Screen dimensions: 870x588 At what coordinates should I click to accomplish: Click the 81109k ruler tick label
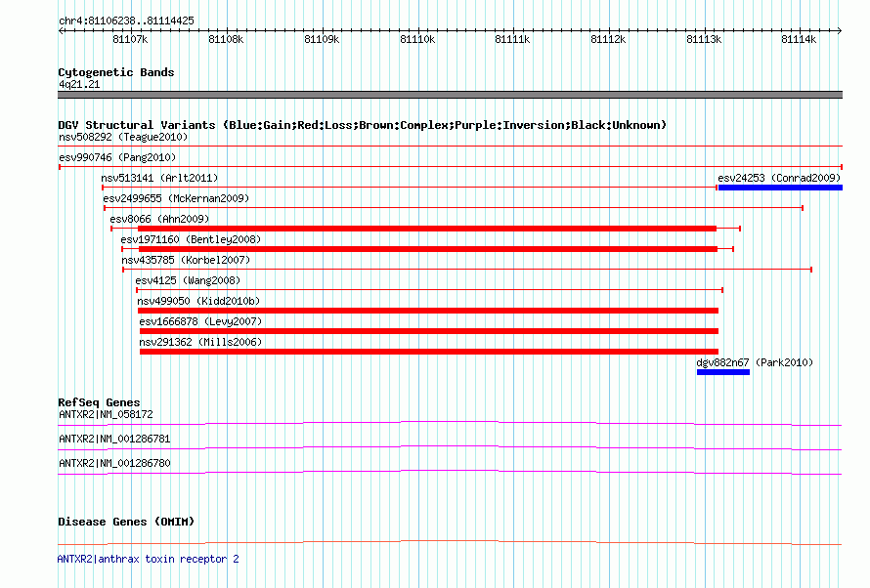[x=322, y=39]
